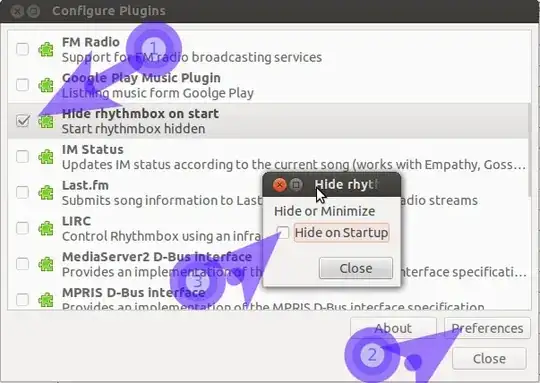The image size is (540, 383).
Task: Enable the LIRC plugin checkbox
Action: [23, 228]
